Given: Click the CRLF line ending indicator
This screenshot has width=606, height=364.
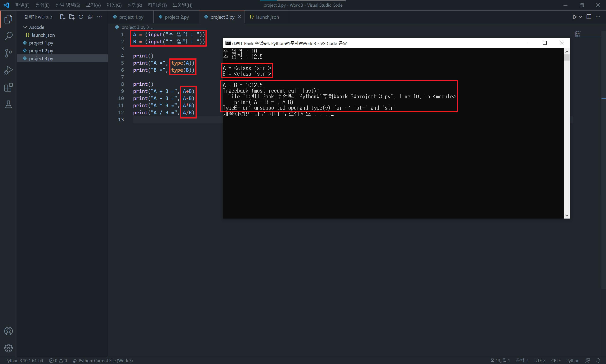Looking at the screenshot, I should pos(555,360).
